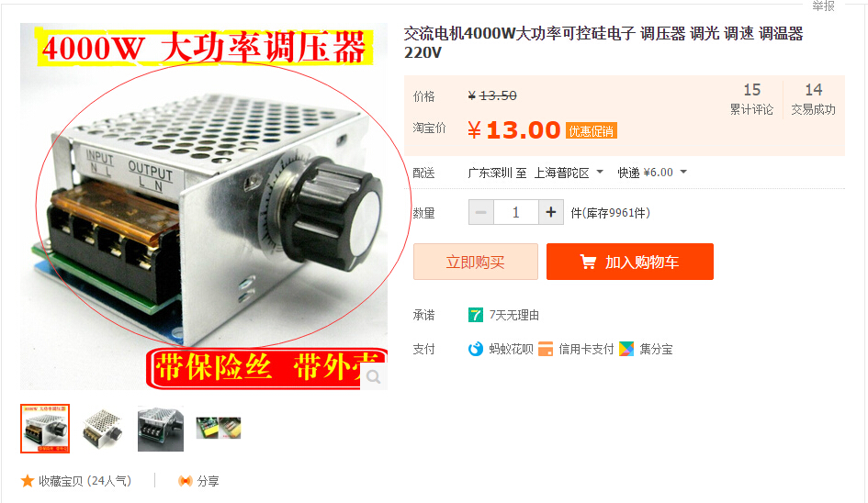Image resolution: width=868 pixels, height=503 pixels.
Task: Click the quantity input field
Action: [x=516, y=212]
